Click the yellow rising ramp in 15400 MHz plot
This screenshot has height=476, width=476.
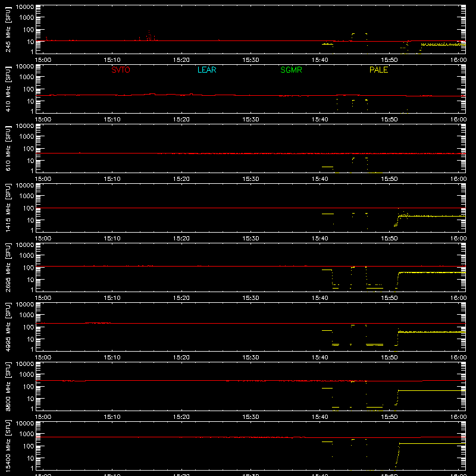(x=397, y=455)
